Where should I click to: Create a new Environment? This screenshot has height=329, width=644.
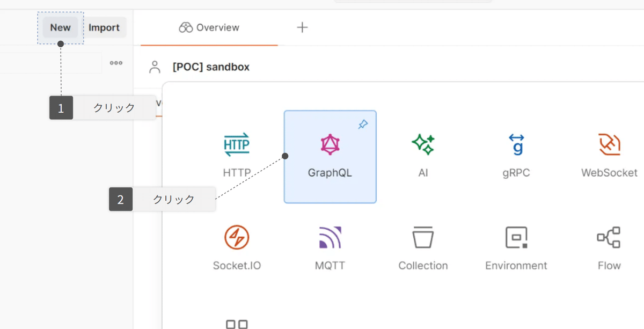(516, 248)
